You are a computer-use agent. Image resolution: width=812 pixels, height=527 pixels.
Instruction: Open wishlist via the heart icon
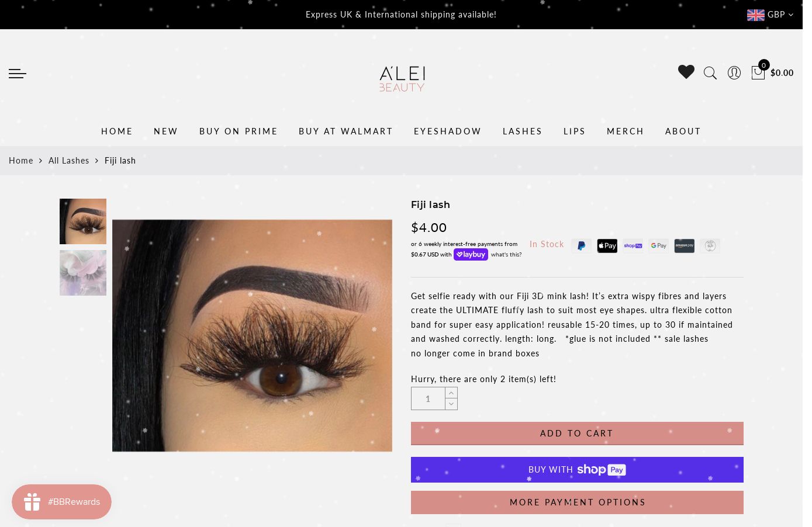(x=686, y=72)
